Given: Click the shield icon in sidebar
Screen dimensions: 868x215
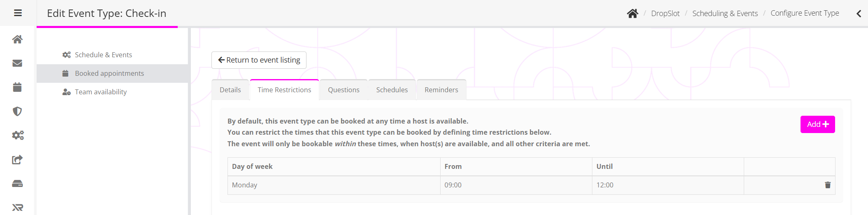Looking at the screenshot, I should click(x=17, y=111).
